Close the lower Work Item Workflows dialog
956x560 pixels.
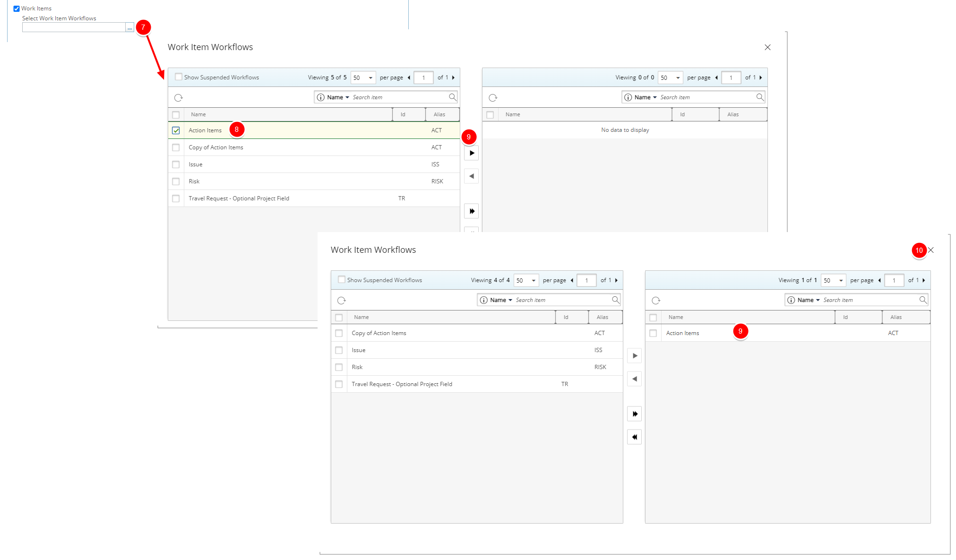(930, 250)
